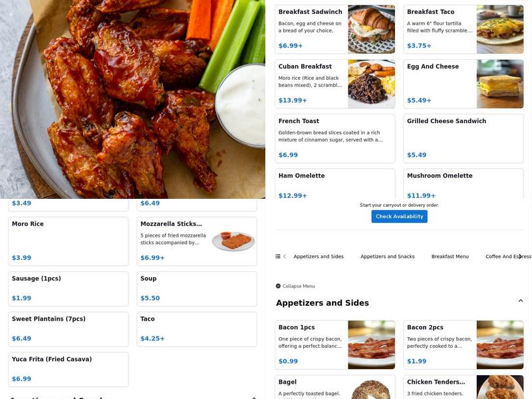Open the Breakfast Sadwinch croissant photo
Screen dimensions: 532x399
point(372,29)
